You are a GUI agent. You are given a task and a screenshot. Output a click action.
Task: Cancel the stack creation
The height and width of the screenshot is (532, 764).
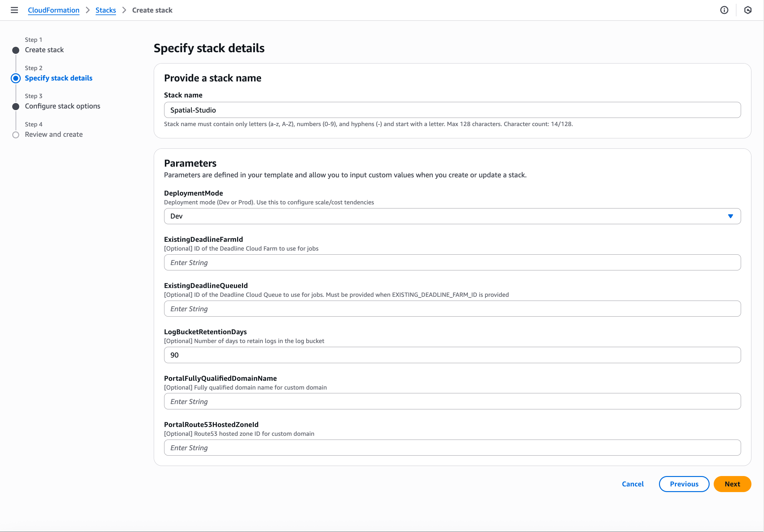pos(633,484)
